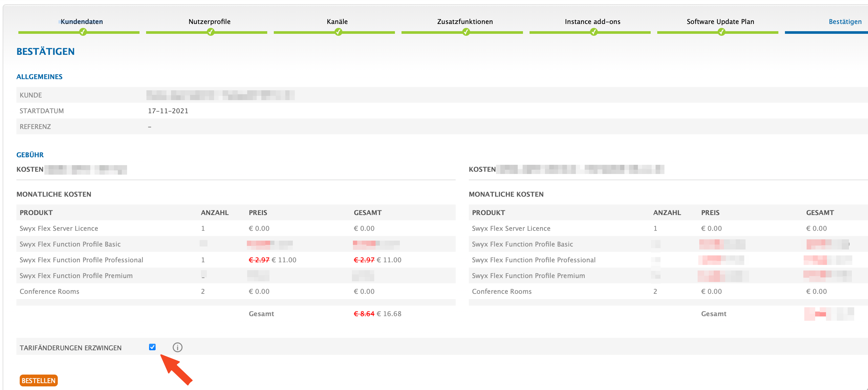Click the green checkmark under Kundendaten

82,32
